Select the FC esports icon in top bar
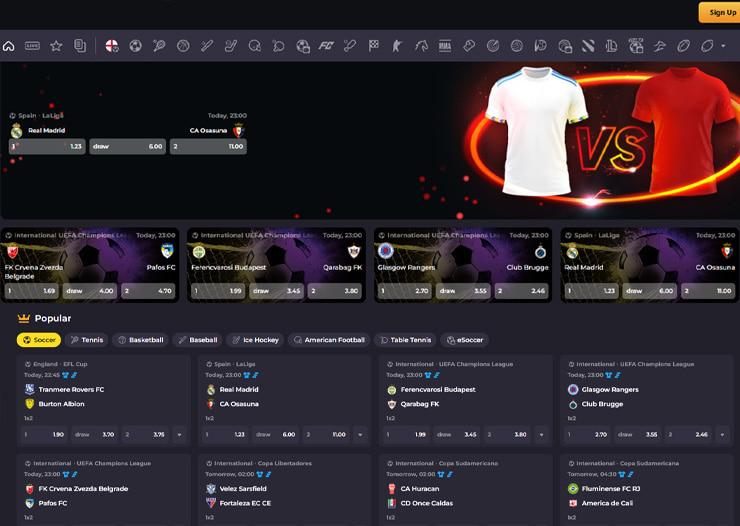This screenshot has width=740, height=526. pos(325,46)
